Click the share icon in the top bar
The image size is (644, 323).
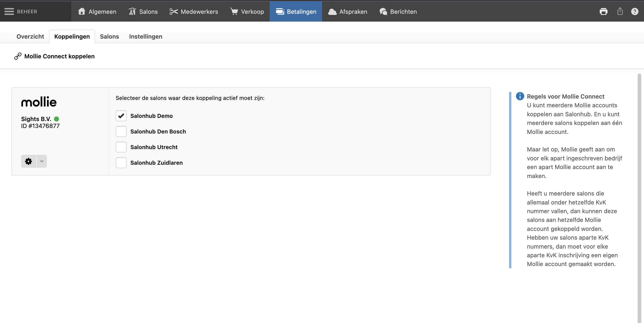point(620,11)
